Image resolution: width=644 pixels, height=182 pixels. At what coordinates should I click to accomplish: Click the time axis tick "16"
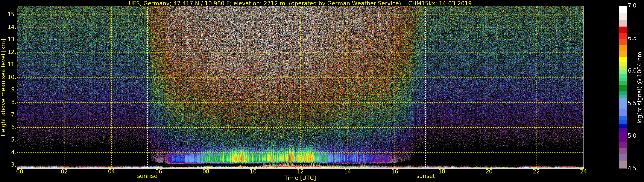[x=395, y=171]
